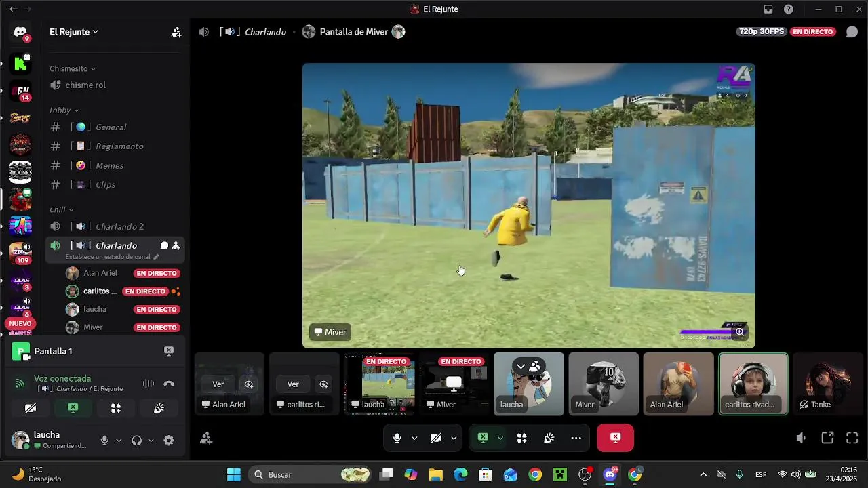The height and width of the screenshot is (488, 868).
Task: Click Ver button on carlitos stream
Action: [293, 384]
